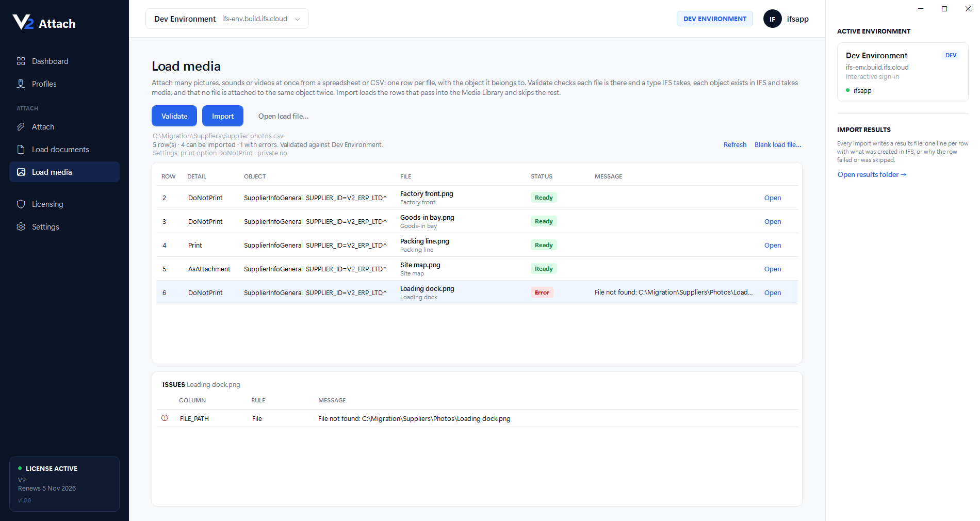Open the Goods-in bay.png row

pyautogui.click(x=773, y=222)
